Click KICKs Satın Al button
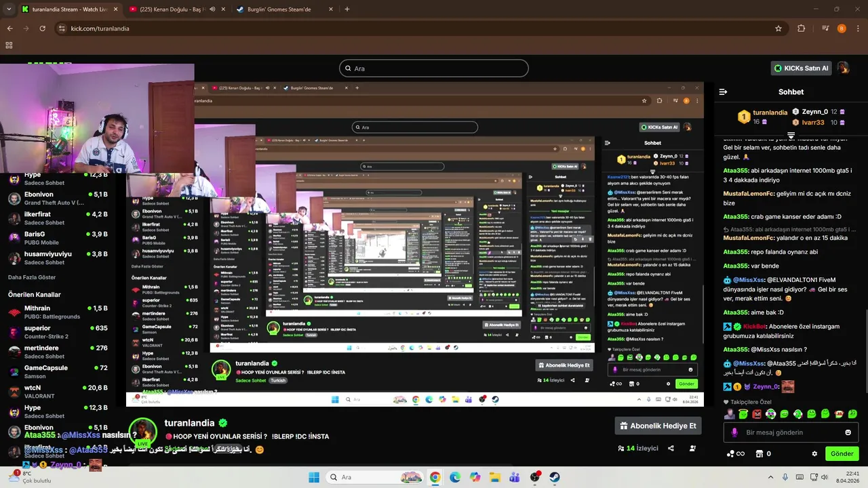 (x=802, y=68)
